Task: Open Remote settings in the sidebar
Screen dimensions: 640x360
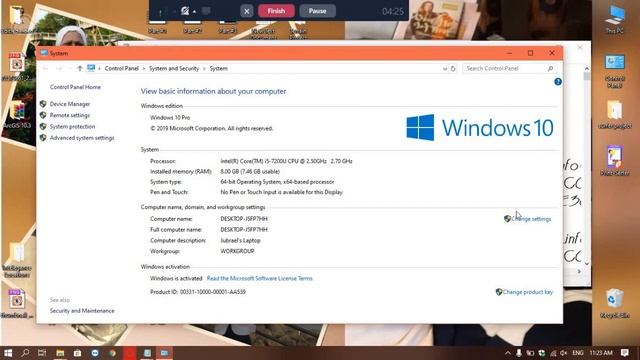Action: pos(70,116)
